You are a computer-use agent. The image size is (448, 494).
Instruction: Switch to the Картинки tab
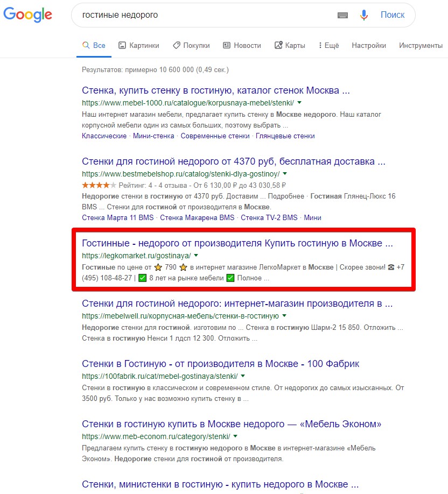coord(139,45)
